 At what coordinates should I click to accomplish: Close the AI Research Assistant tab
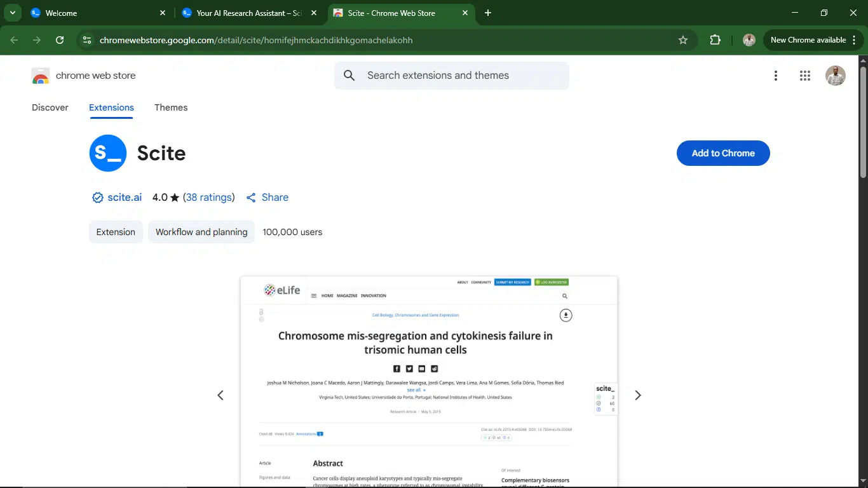coord(314,13)
